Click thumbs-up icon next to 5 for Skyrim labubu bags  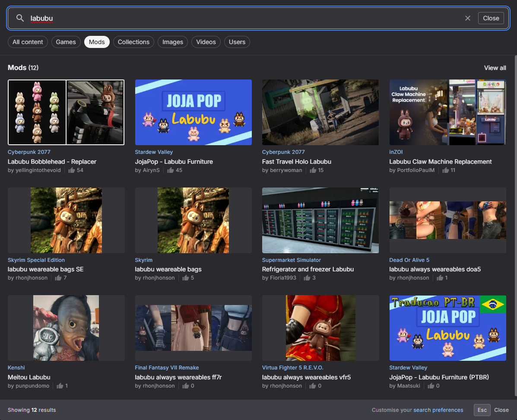(186, 278)
